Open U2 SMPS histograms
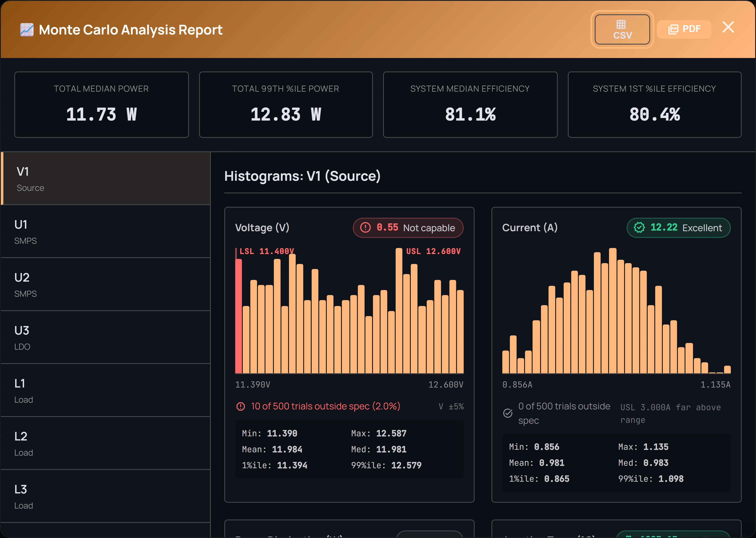The image size is (756, 538). click(x=106, y=285)
